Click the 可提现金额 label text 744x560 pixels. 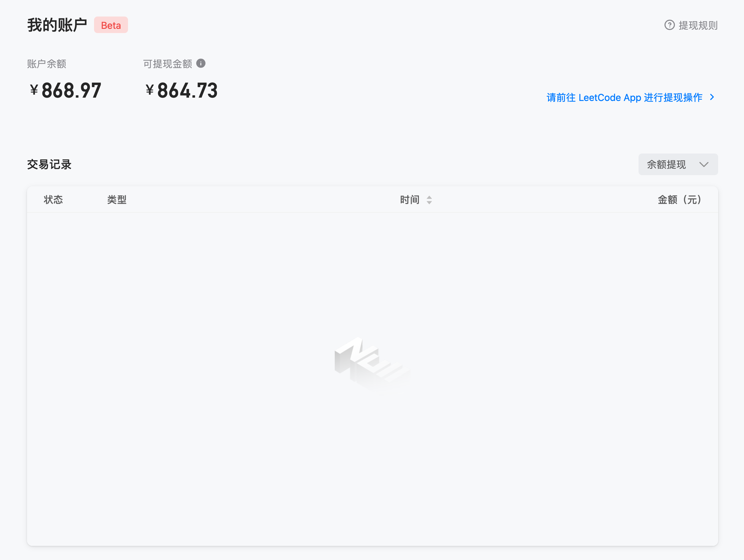pyautogui.click(x=167, y=64)
